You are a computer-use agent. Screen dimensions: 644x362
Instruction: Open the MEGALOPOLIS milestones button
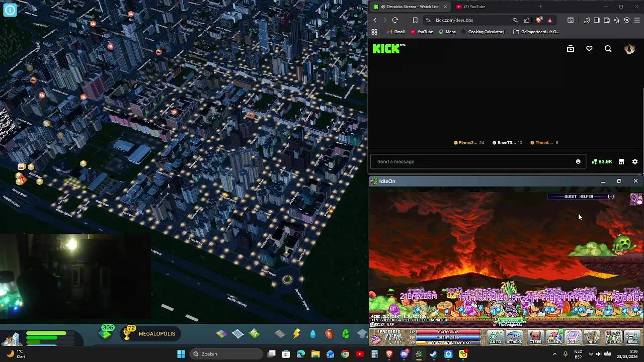point(150,334)
